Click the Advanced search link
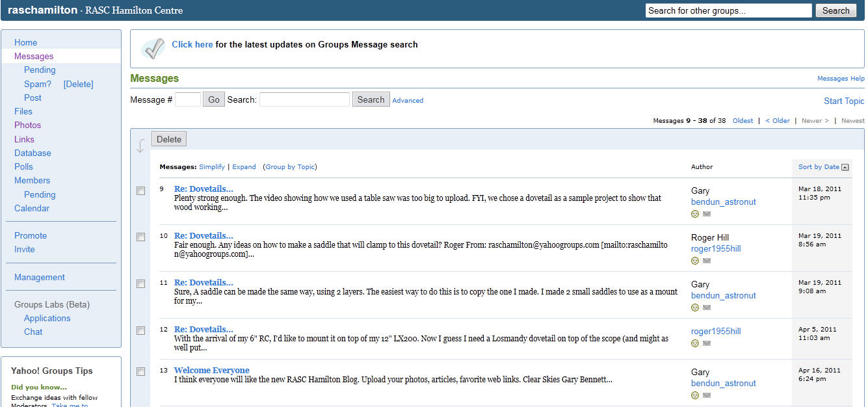The image size is (868, 407). 408,100
